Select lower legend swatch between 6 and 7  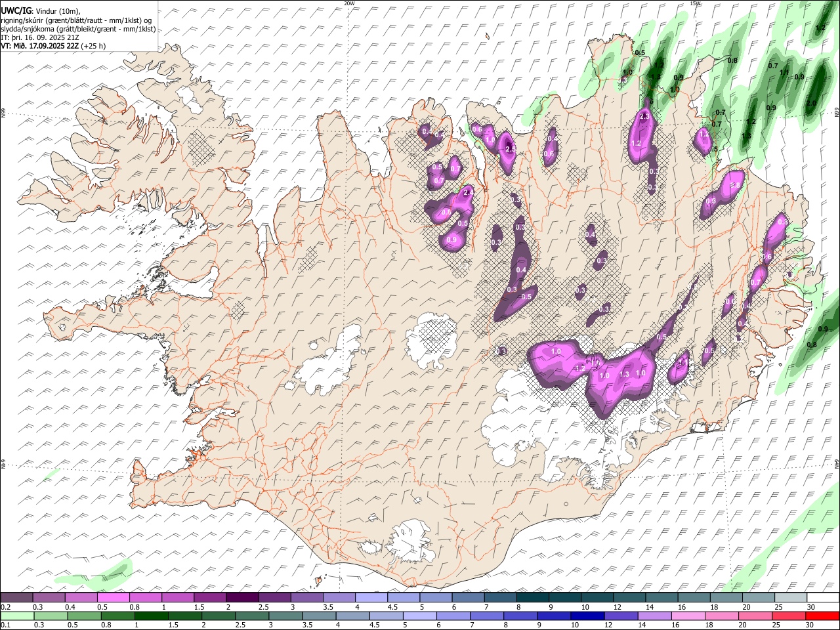click(x=453, y=616)
